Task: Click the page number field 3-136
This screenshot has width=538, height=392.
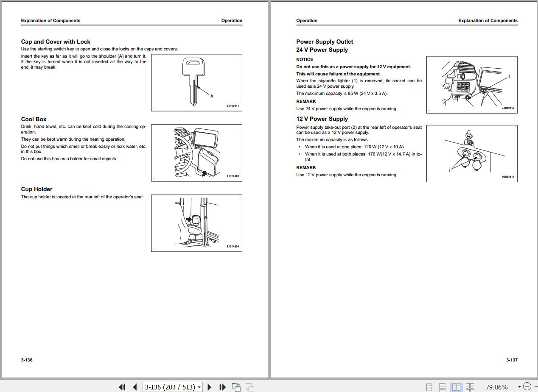Action: click(x=170, y=387)
